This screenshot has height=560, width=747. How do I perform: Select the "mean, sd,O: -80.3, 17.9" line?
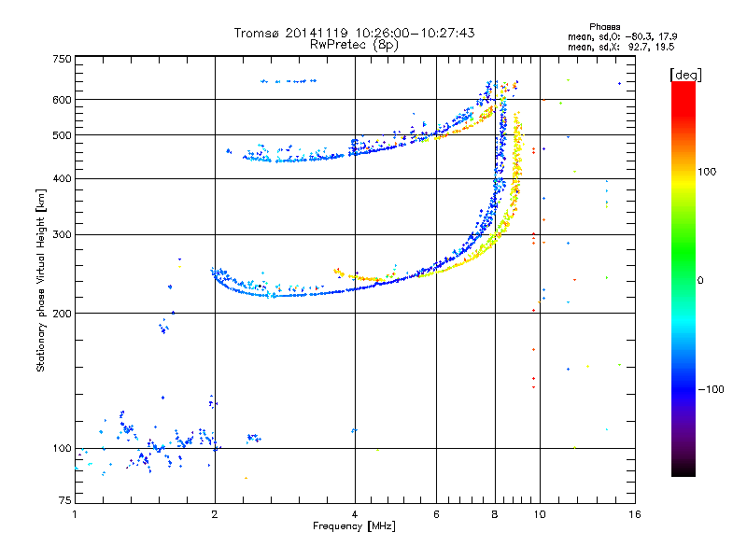click(x=622, y=36)
